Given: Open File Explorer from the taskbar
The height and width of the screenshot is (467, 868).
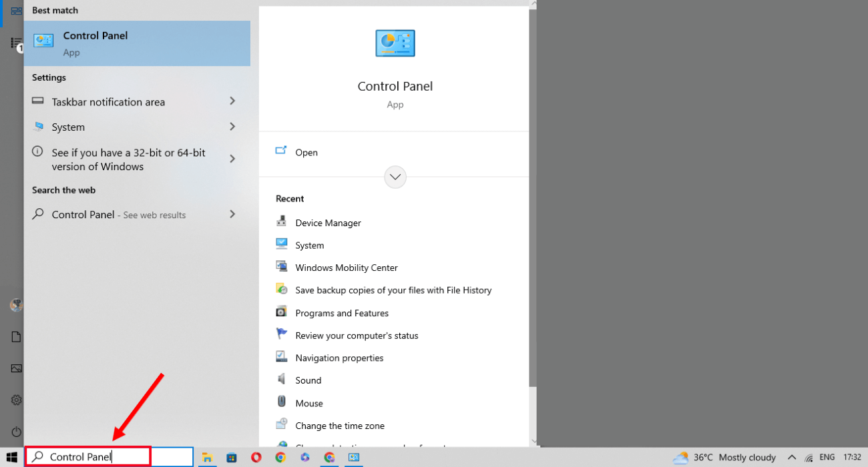Looking at the screenshot, I should (x=208, y=458).
